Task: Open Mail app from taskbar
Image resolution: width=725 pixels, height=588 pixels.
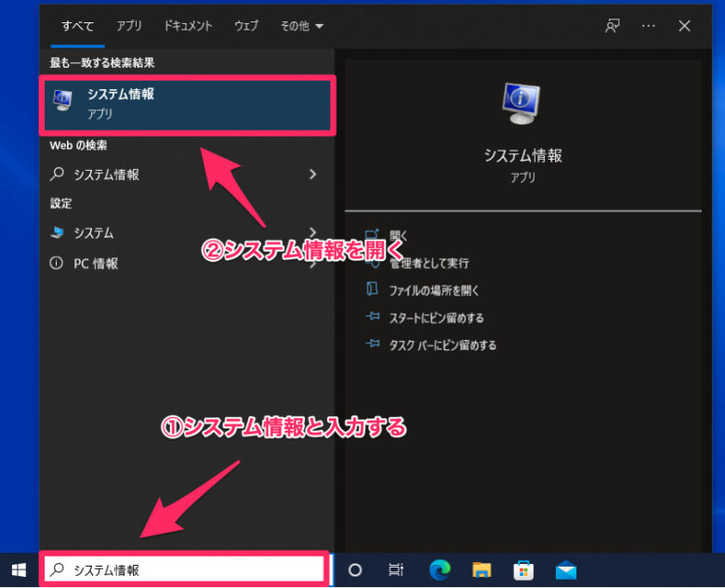Action: click(x=566, y=570)
